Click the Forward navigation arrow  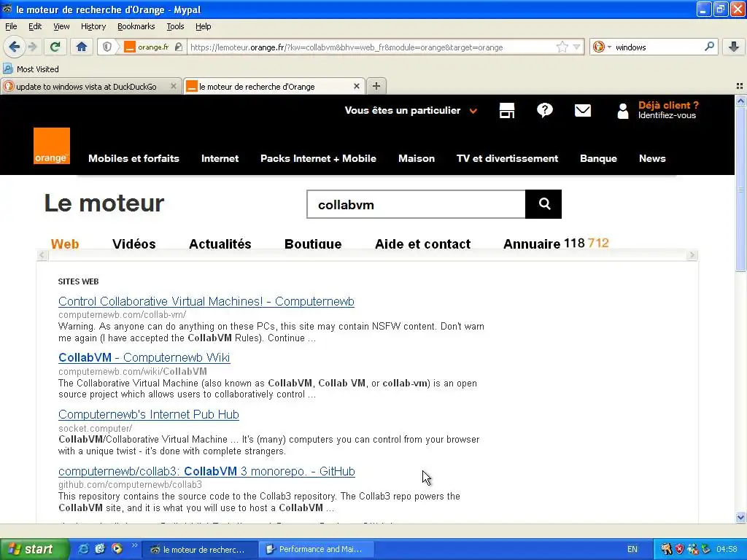pyautogui.click(x=32, y=47)
